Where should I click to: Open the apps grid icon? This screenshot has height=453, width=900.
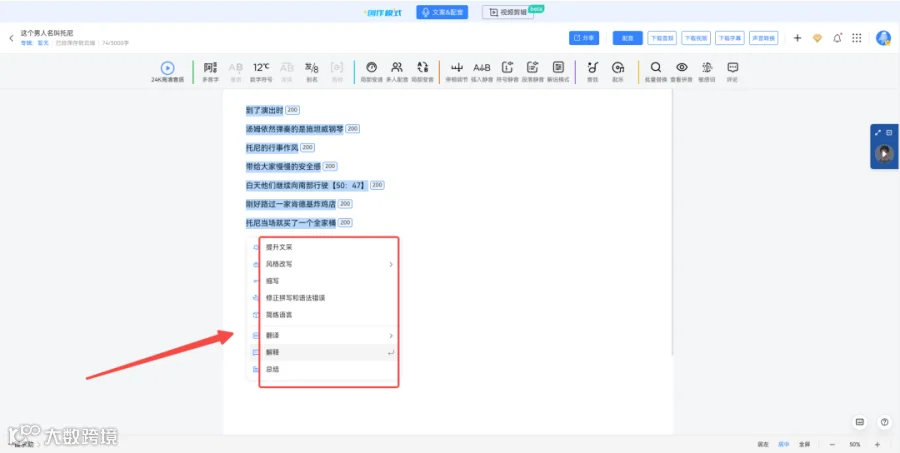[x=857, y=38]
